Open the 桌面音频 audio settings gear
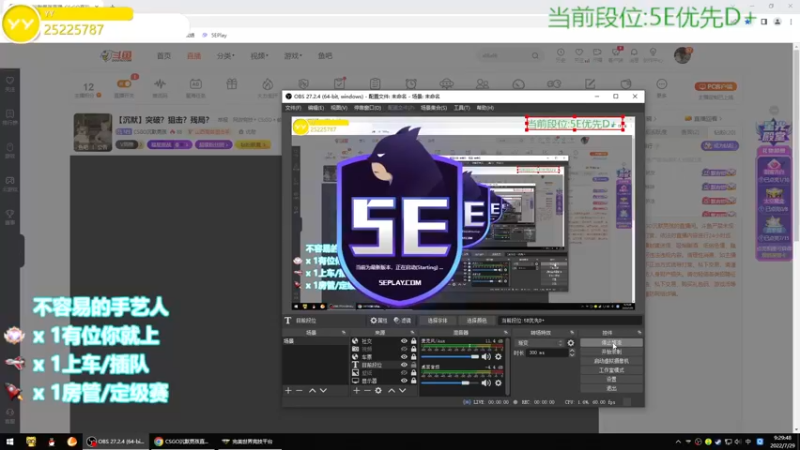 point(498,383)
